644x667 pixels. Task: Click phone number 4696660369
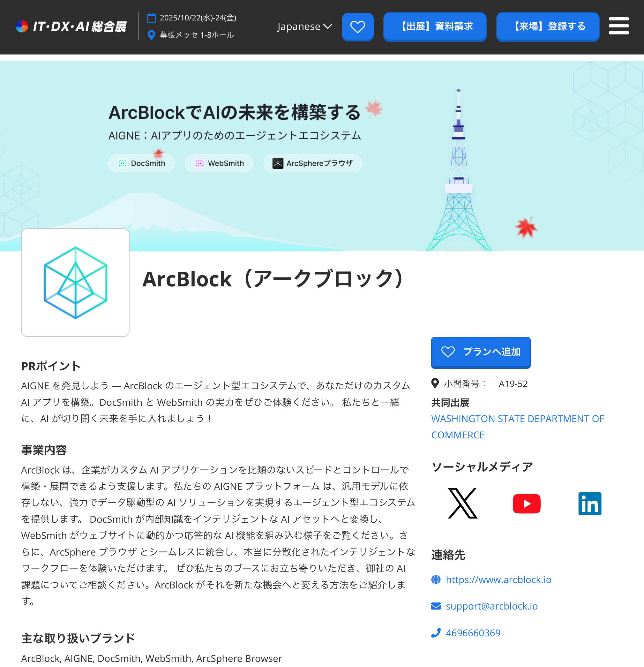tap(473, 633)
